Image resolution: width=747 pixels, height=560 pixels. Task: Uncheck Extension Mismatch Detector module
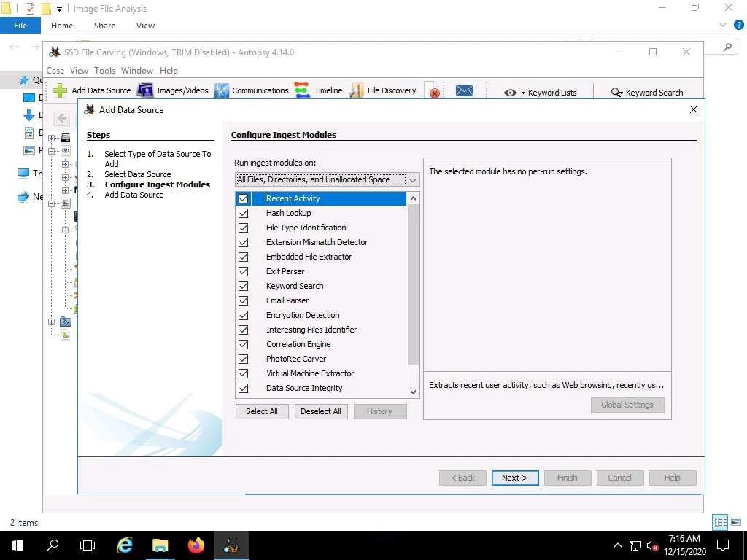(243, 242)
